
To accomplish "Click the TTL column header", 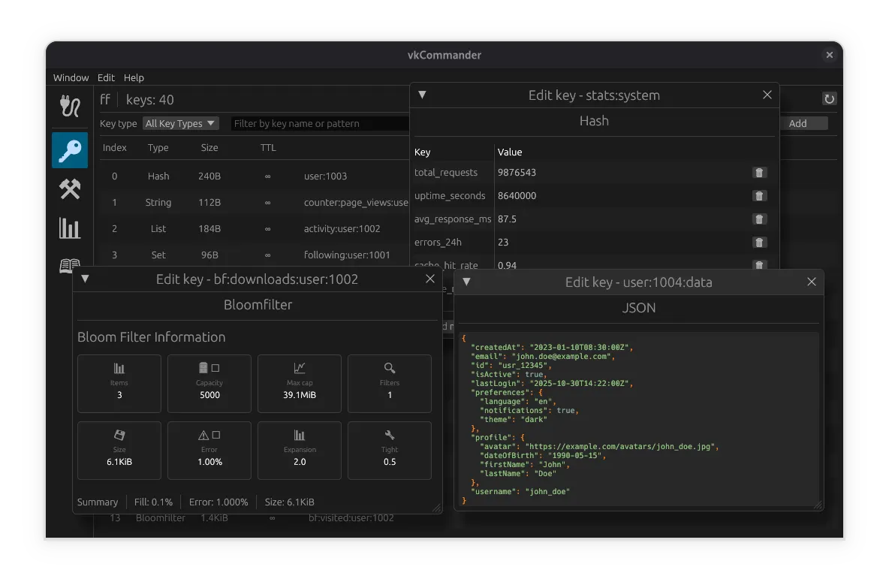I will click(268, 147).
